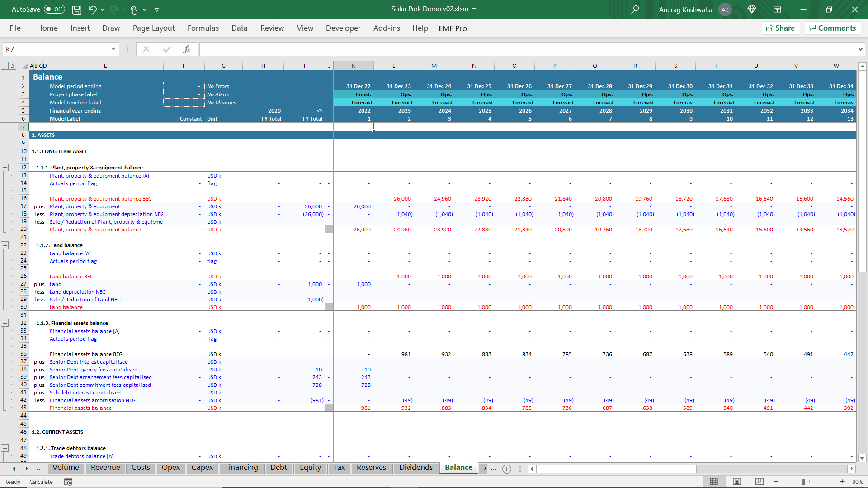Click the Undo arrow icon
This screenshot has width=868, height=488.
point(92,9)
